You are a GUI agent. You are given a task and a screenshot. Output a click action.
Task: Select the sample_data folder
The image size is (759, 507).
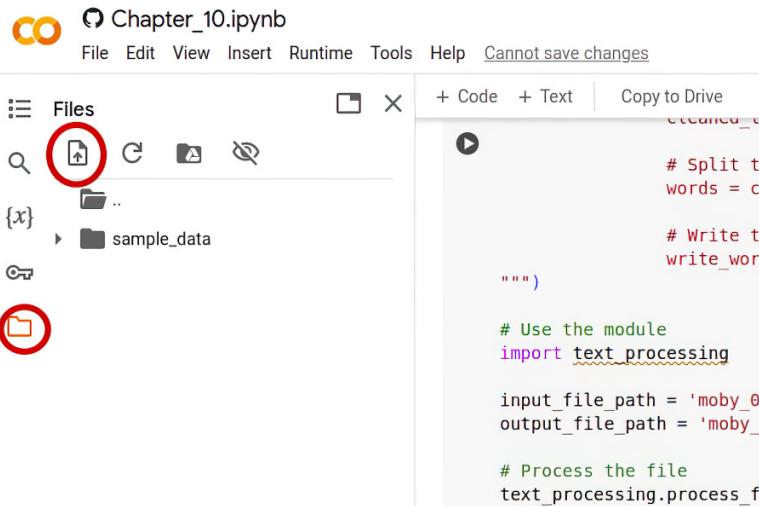point(160,240)
